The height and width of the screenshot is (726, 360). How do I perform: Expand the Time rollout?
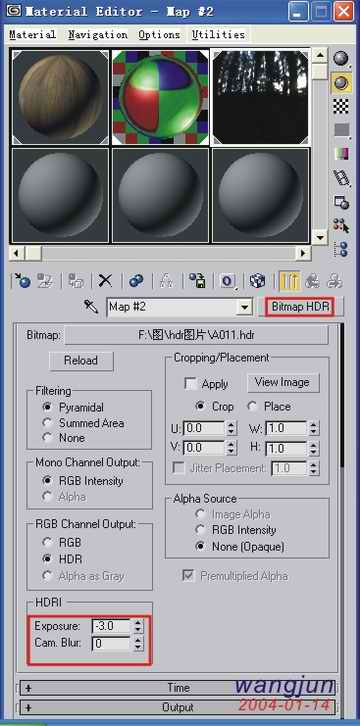[x=178, y=688]
